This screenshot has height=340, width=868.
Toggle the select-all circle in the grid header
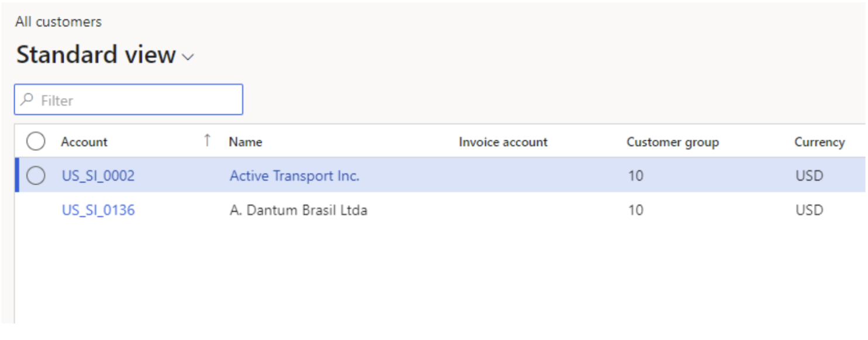click(x=36, y=141)
